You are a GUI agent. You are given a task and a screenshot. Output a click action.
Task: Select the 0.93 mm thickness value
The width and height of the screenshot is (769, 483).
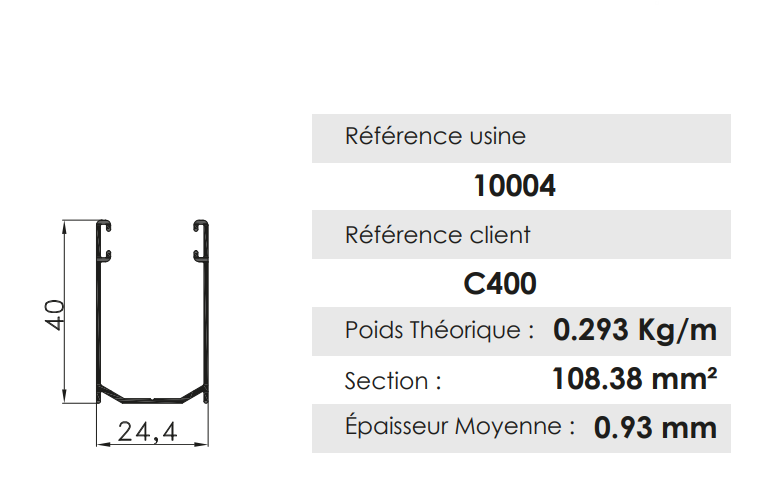pos(655,428)
